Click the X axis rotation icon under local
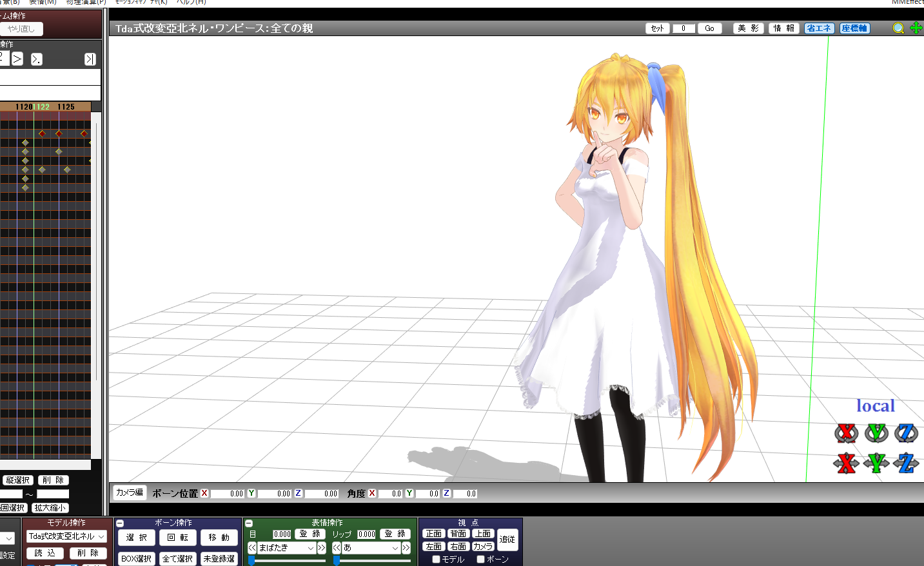Viewport: 924px width, 566px height. [x=846, y=433]
